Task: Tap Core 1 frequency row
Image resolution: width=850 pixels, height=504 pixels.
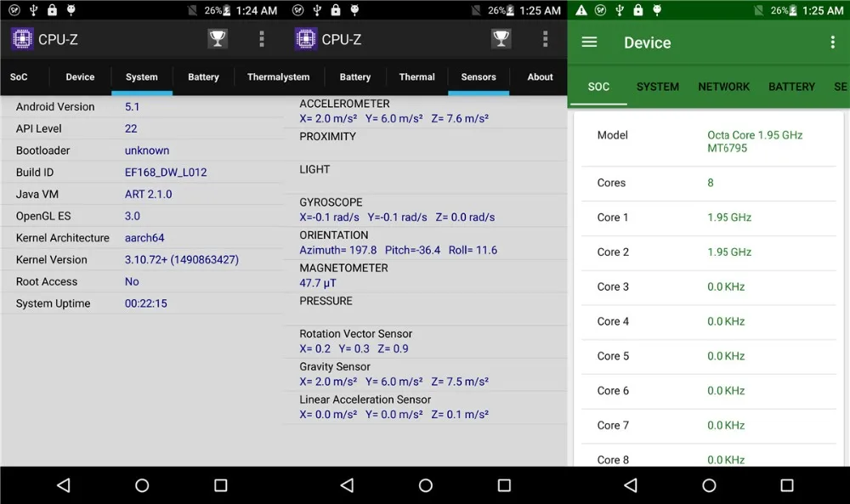Action: tap(709, 218)
